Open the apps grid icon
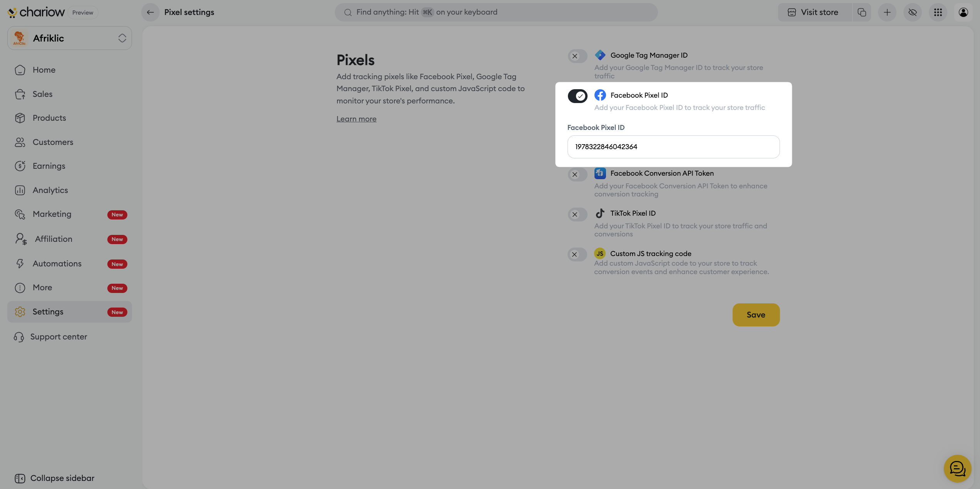This screenshot has height=489, width=980. click(938, 12)
